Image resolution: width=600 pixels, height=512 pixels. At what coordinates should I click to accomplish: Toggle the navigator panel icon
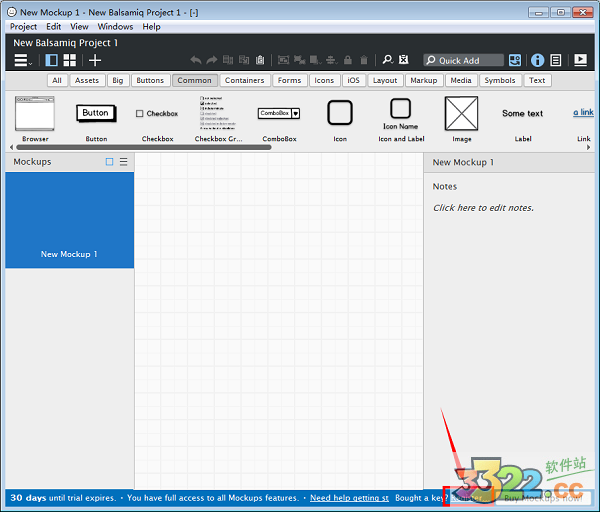[52, 60]
